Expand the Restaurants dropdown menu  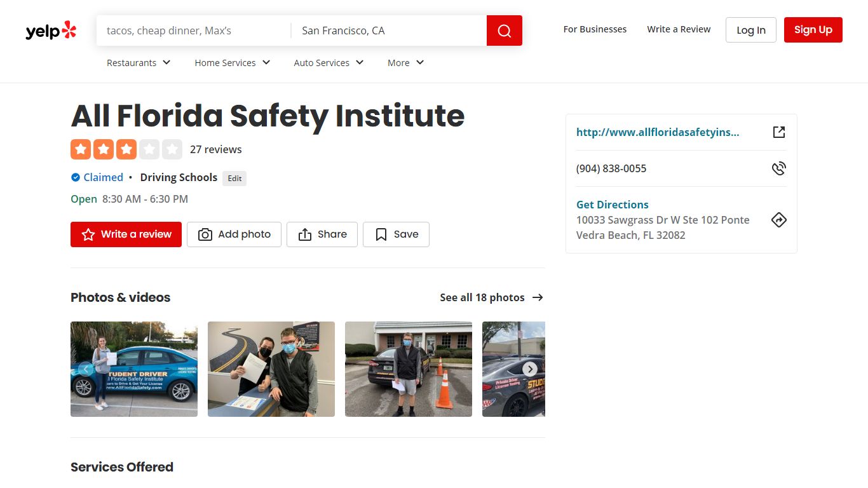(x=139, y=62)
